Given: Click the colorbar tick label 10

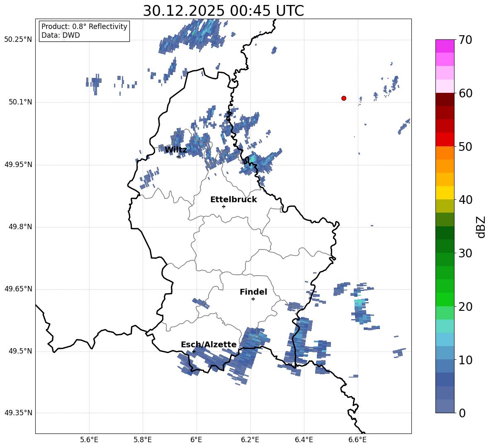Looking at the screenshot, I should pos(465,360).
